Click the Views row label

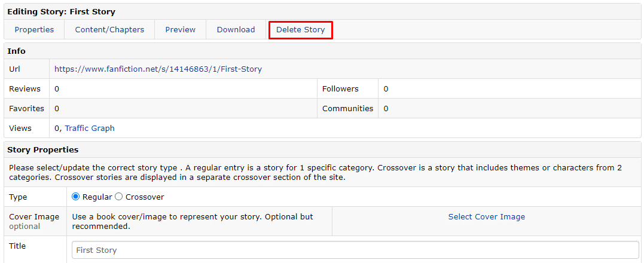tap(20, 128)
